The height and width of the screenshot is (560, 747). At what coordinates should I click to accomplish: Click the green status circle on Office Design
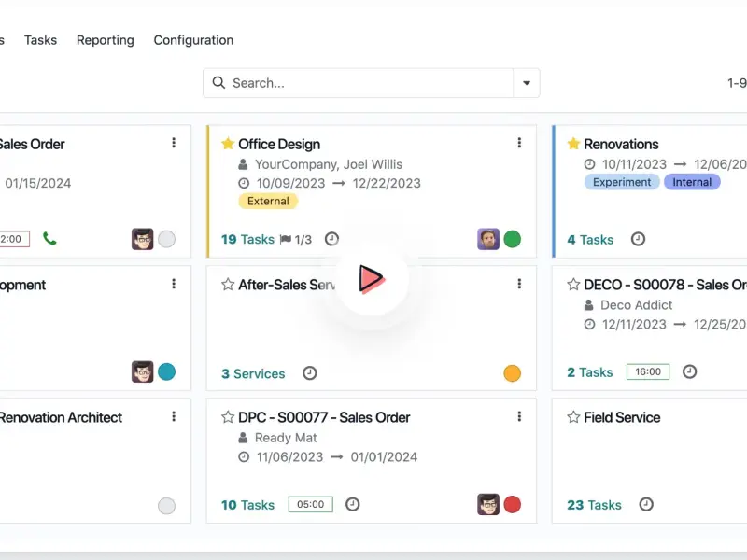click(513, 239)
